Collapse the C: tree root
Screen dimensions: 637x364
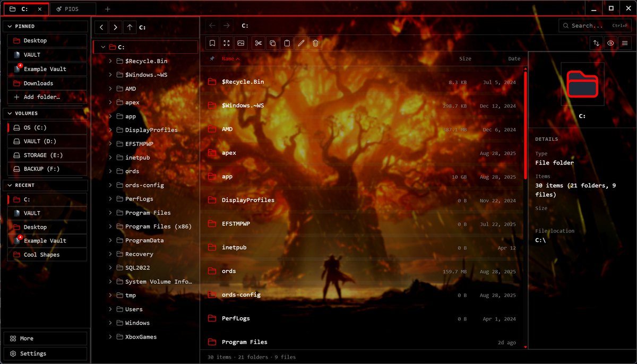point(103,47)
